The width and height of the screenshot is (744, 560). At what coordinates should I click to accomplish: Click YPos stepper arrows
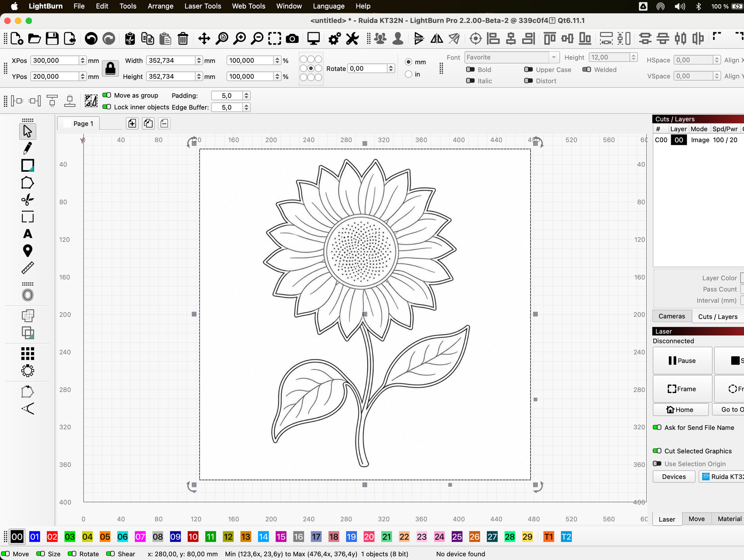[83, 76]
